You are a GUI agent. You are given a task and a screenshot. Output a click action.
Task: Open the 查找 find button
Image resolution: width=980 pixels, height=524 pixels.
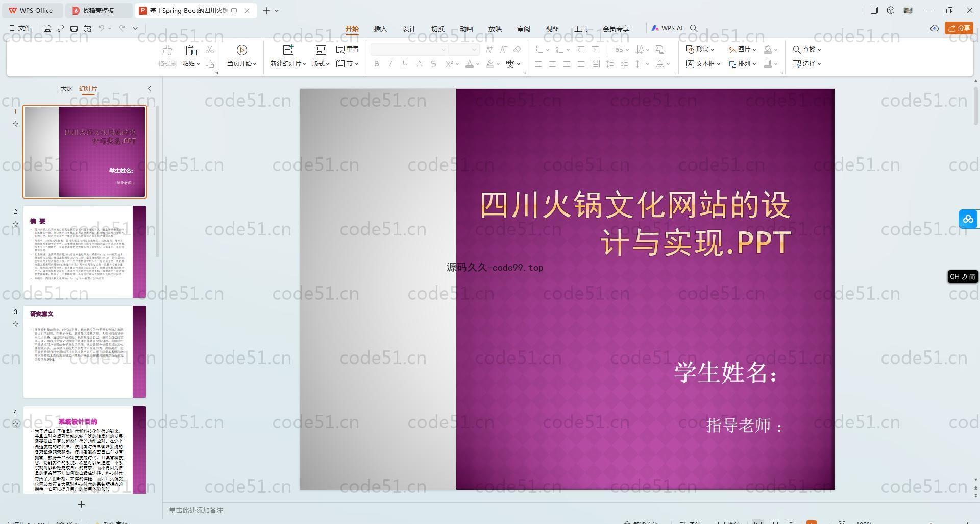(806, 50)
